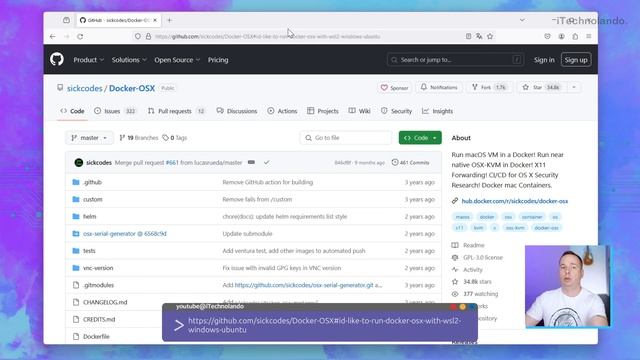Open the Firefox account icon

562,36
